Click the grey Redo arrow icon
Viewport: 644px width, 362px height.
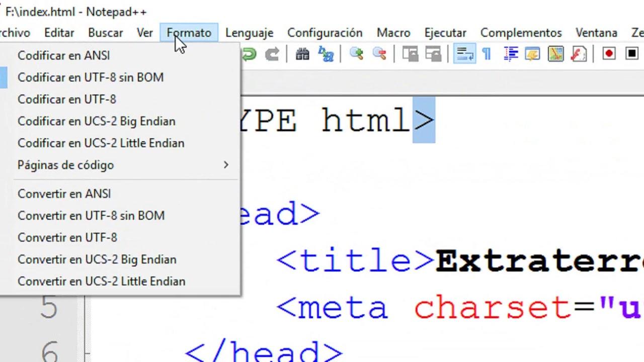tap(272, 54)
